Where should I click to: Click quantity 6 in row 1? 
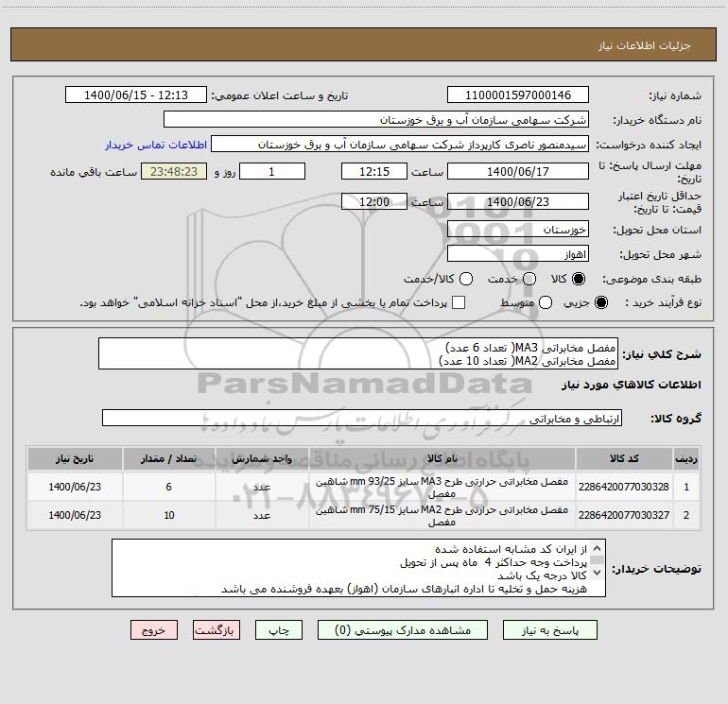pos(168,487)
